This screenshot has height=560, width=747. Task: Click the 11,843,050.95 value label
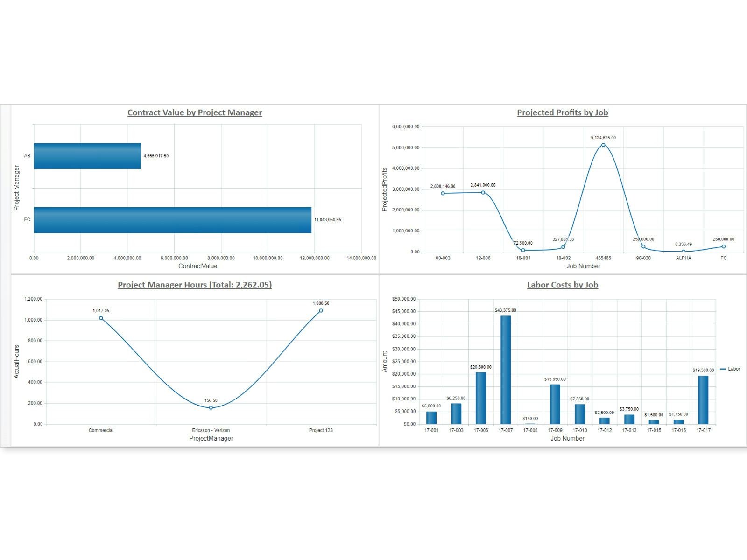click(328, 220)
